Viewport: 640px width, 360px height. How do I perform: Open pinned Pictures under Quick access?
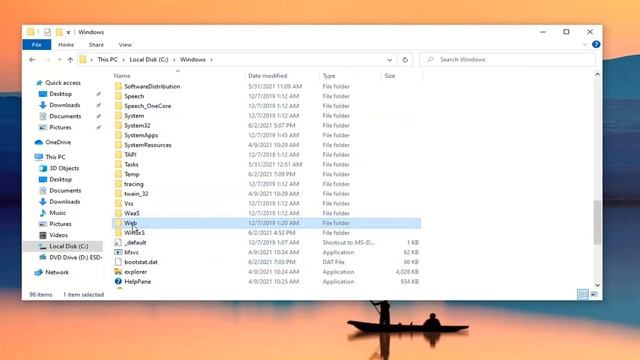(60, 127)
